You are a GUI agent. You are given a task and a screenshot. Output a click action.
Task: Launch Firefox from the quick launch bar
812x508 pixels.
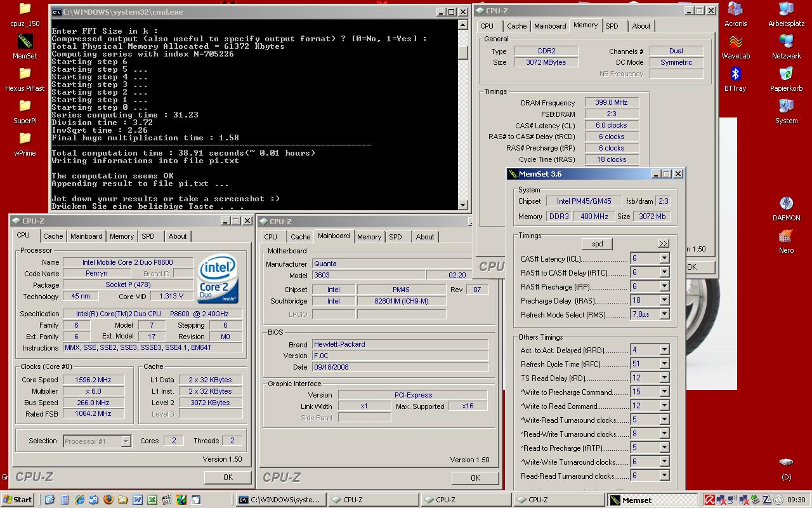click(x=108, y=500)
